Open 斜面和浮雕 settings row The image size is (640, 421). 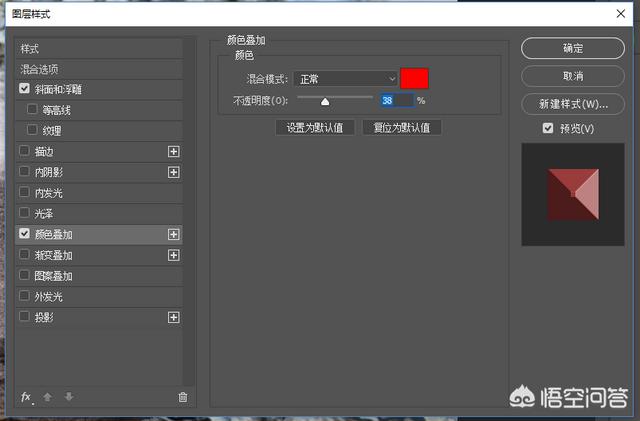(99, 90)
